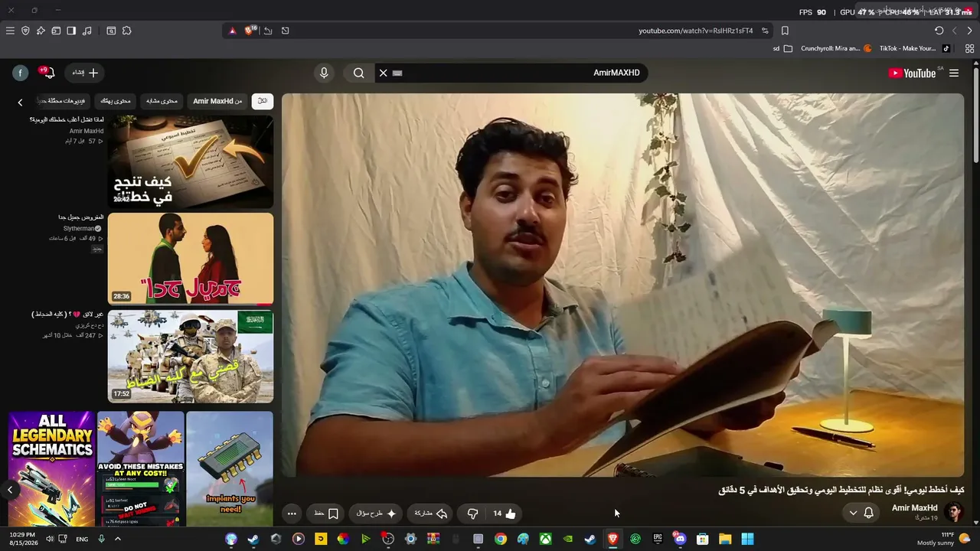Viewport: 980px width, 551px height.
Task: Open the YouTube guide menu icon
Action: point(954,73)
